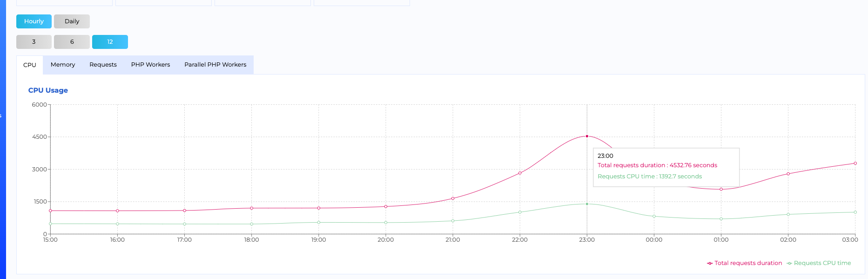
Task: Click the 23:00 point on green line
Action: [x=587, y=204]
